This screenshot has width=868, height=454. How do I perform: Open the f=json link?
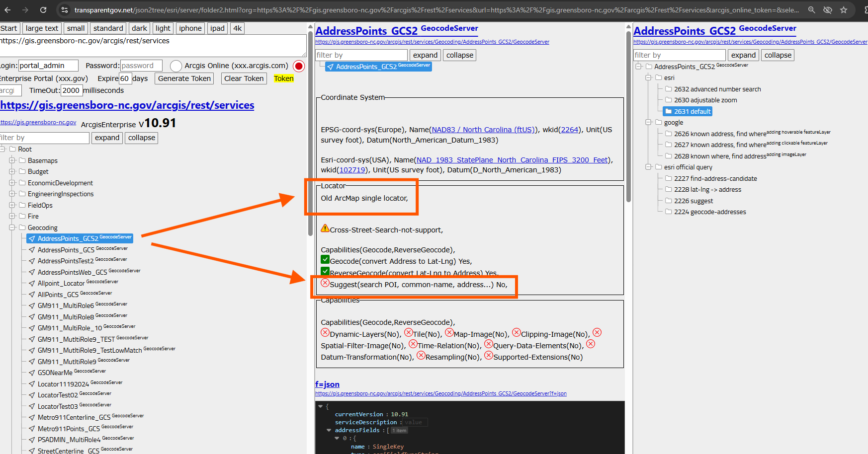pos(327,384)
